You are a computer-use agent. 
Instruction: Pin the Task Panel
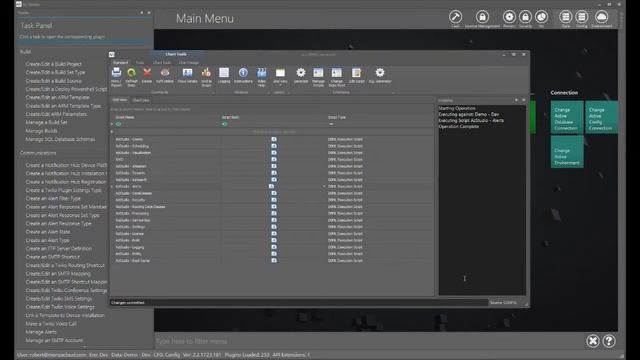(x=142, y=13)
